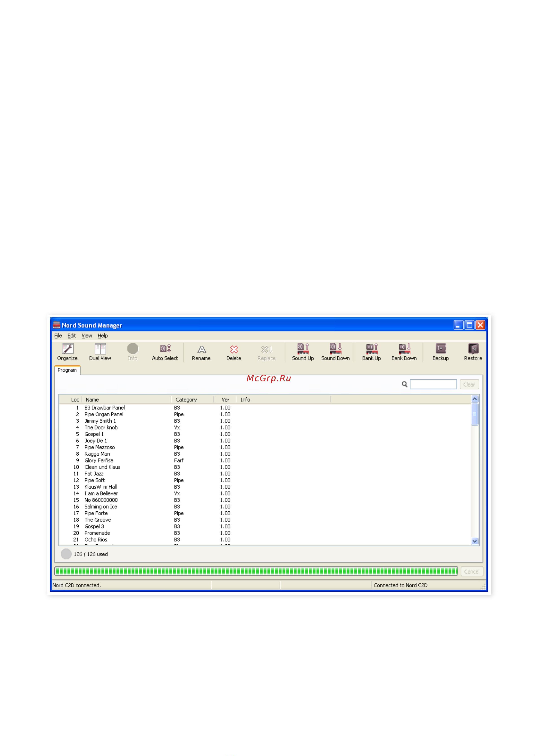Sort list by Category column header
The height and width of the screenshot is (756, 535).
(192, 399)
